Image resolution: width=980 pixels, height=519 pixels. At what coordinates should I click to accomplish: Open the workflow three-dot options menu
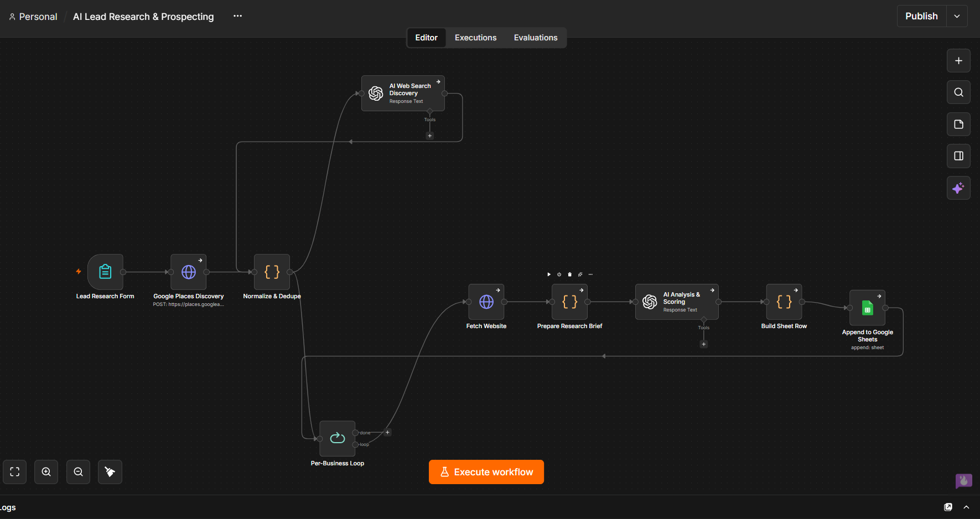pos(237,16)
